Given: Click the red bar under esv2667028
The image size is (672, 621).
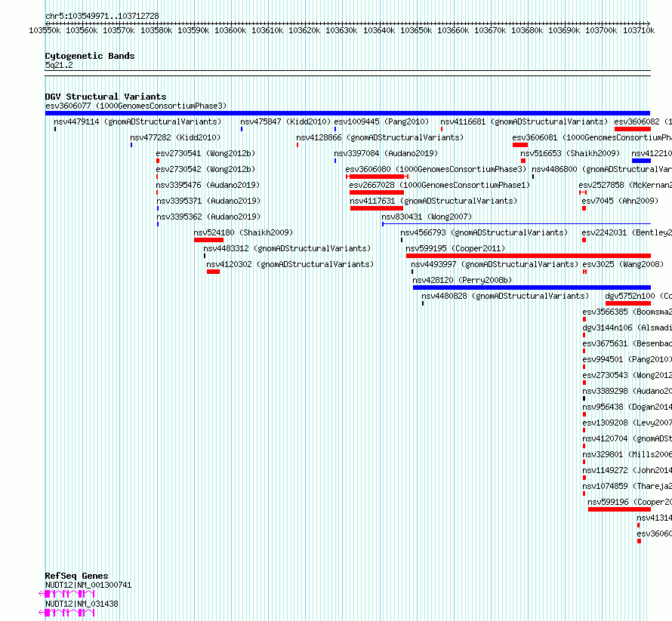Looking at the screenshot, I should point(377,192).
